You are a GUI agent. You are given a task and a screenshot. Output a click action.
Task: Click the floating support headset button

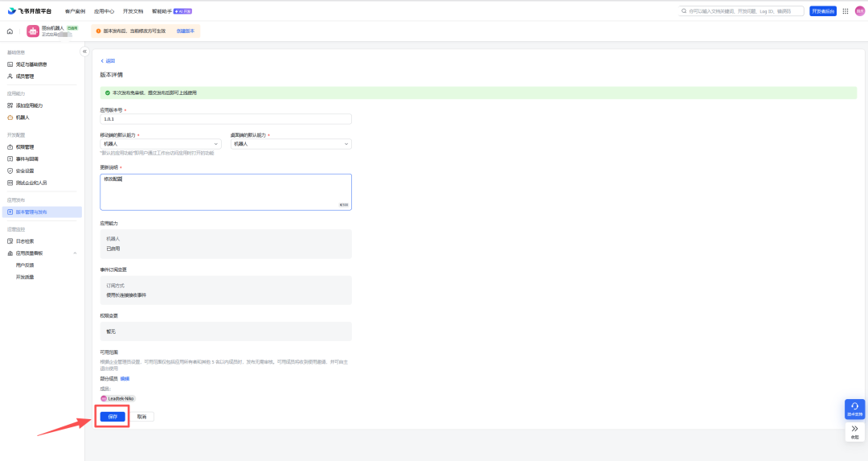854,409
